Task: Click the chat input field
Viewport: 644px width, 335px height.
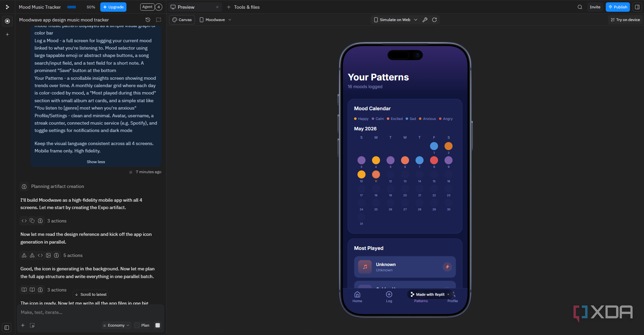Action: [x=91, y=312]
